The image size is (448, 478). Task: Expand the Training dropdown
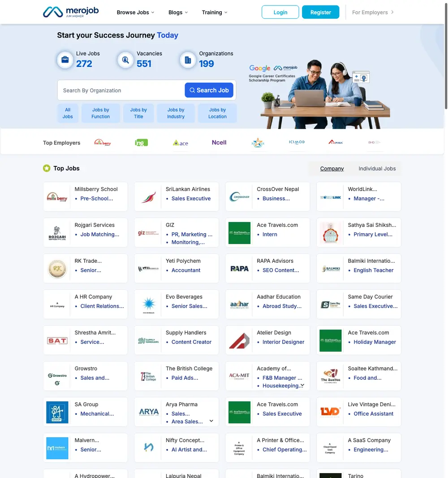point(215,13)
